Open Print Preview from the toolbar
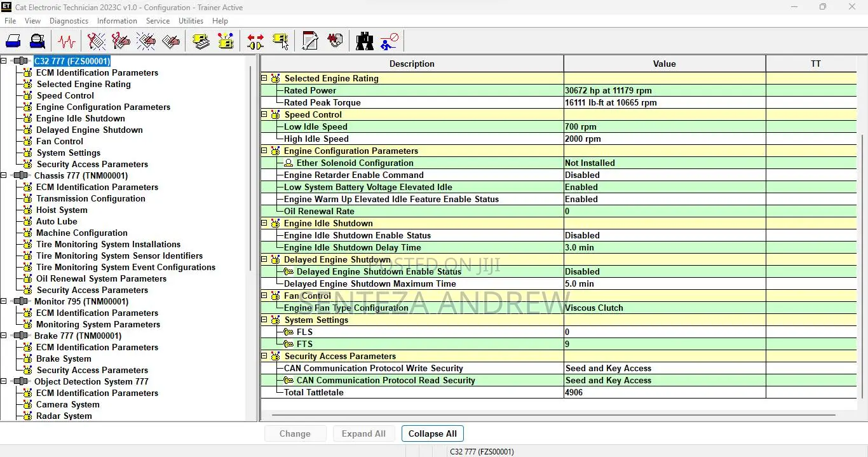The height and width of the screenshot is (457, 868). tap(37, 41)
